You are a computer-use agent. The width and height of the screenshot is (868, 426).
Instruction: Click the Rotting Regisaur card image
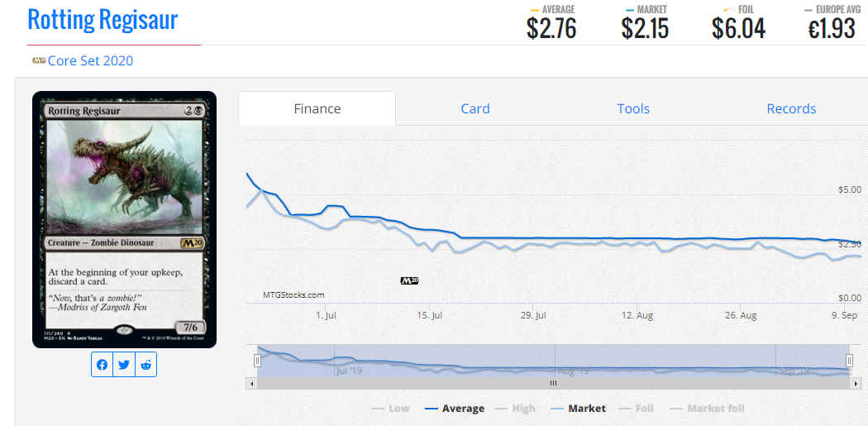click(124, 219)
